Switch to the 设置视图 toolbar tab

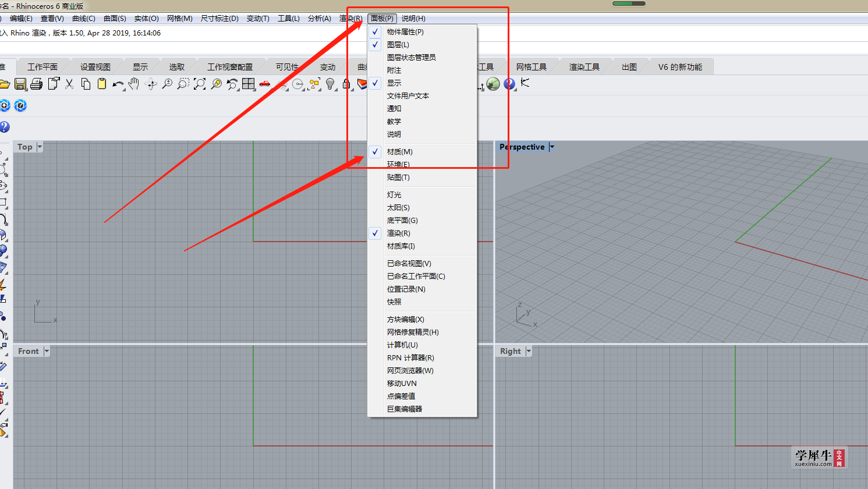95,67
